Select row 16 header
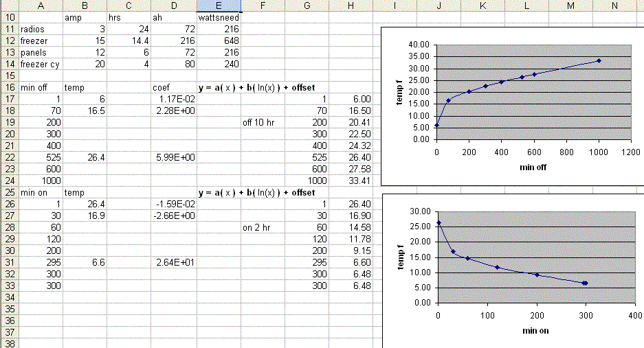The height and width of the screenshot is (348, 644). pyautogui.click(x=10, y=87)
